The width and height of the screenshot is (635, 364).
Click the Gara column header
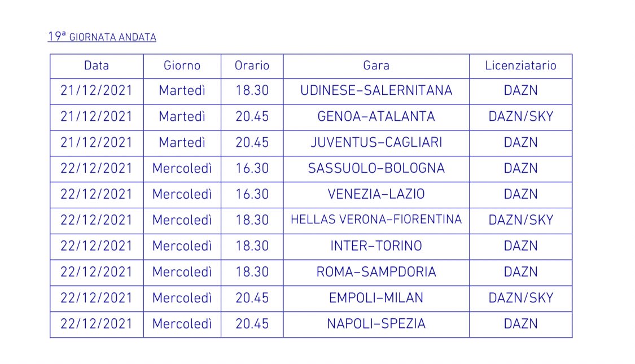point(376,65)
